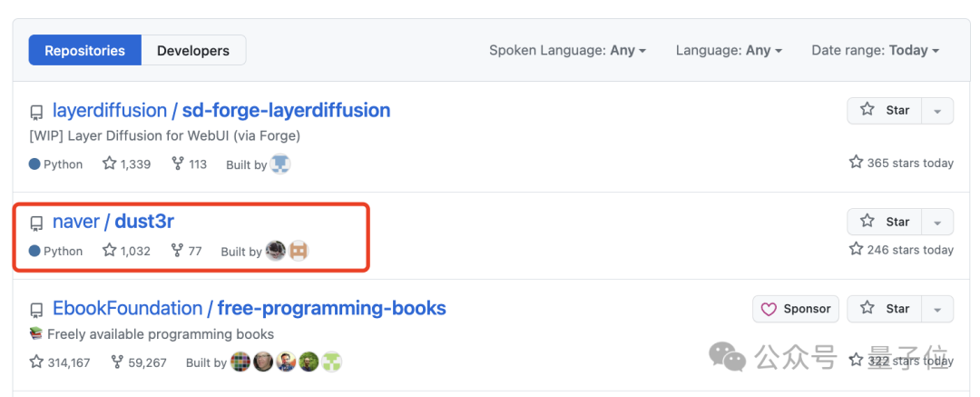Open layerdiffusion / sd-forge-layerdiffusion repository
The height and width of the screenshot is (397, 980).
(x=221, y=111)
